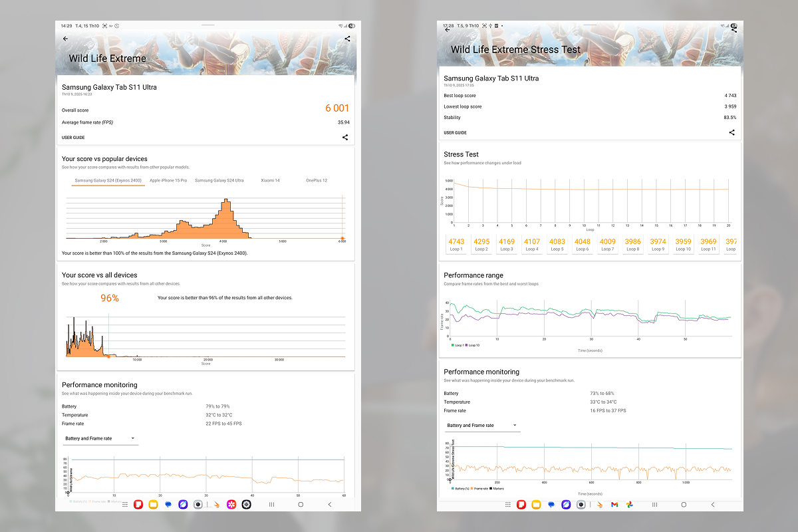The image size is (798, 532).
Task: Select the Xiaomi 14 comparison tab
Action: pos(270,180)
